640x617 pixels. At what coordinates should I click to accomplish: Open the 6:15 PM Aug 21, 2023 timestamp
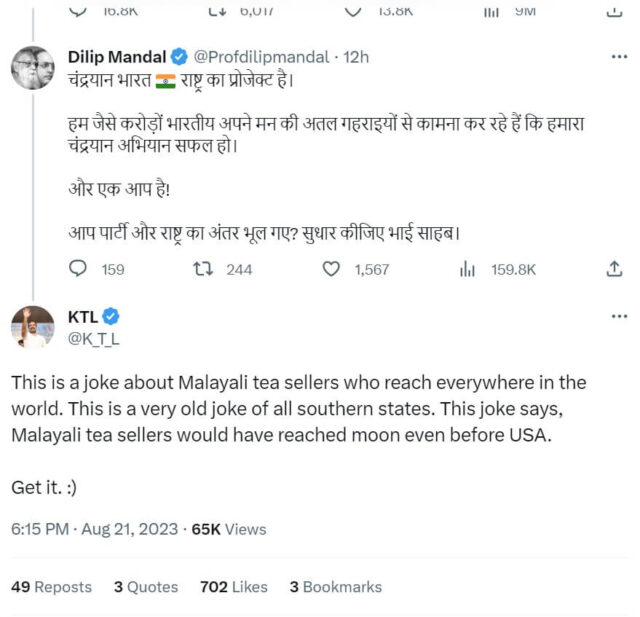(x=94, y=529)
